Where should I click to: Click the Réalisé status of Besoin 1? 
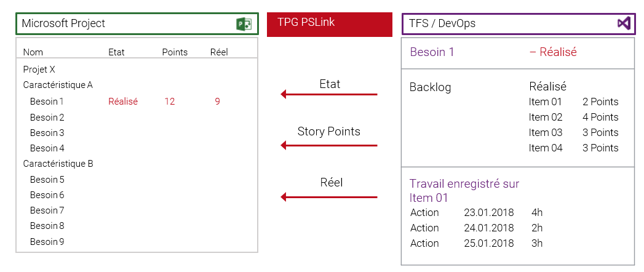(123, 102)
